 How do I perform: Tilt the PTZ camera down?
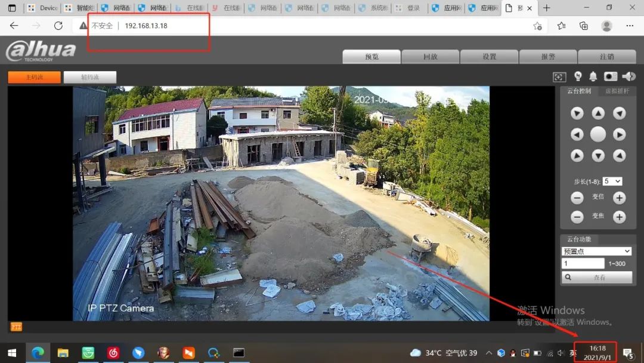click(598, 155)
